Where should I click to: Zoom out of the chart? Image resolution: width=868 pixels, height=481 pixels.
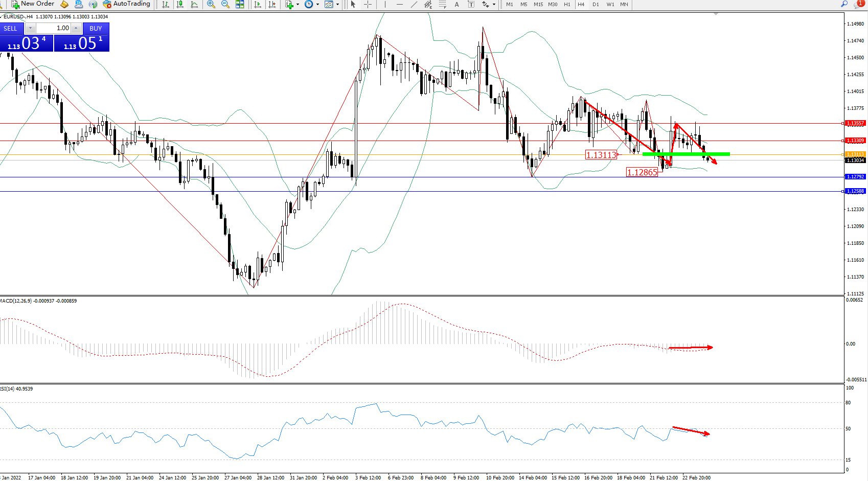[225, 5]
